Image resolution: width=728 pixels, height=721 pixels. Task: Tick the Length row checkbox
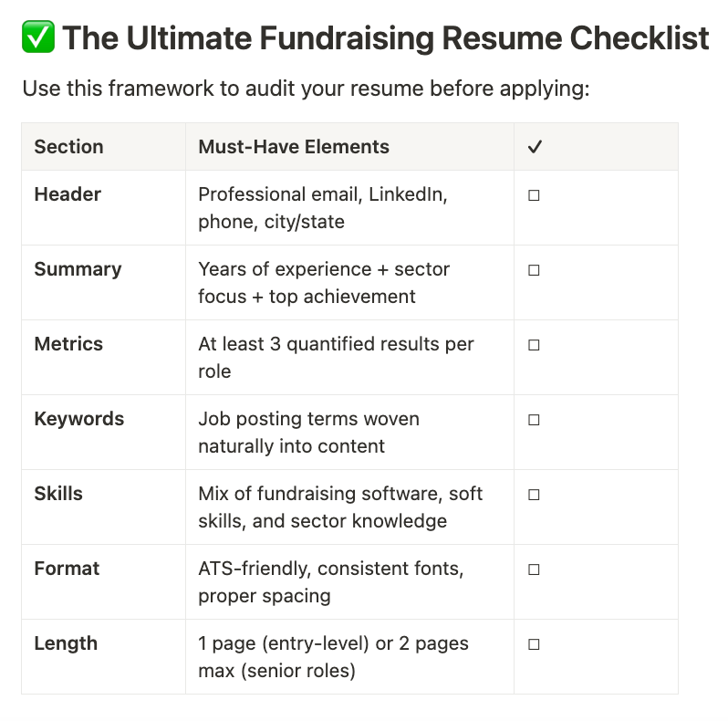[x=535, y=644]
